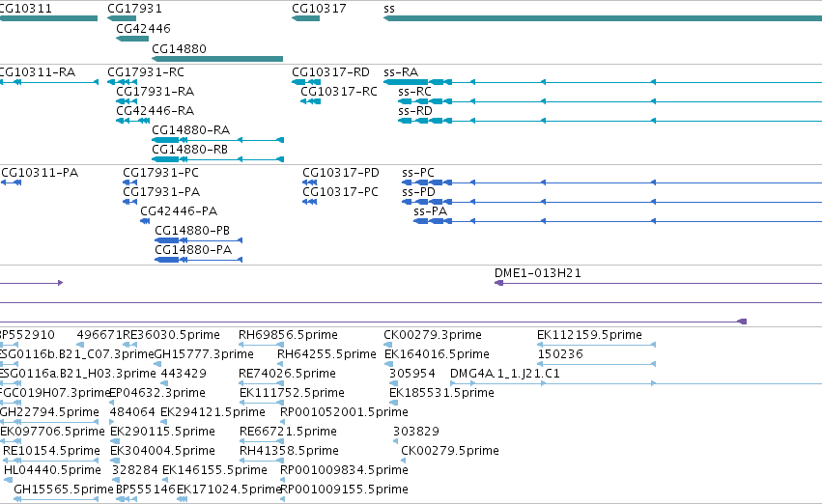The height and width of the screenshot is (504, 822).
Task: Open protein CG17931-PA label
Action: 161,192
